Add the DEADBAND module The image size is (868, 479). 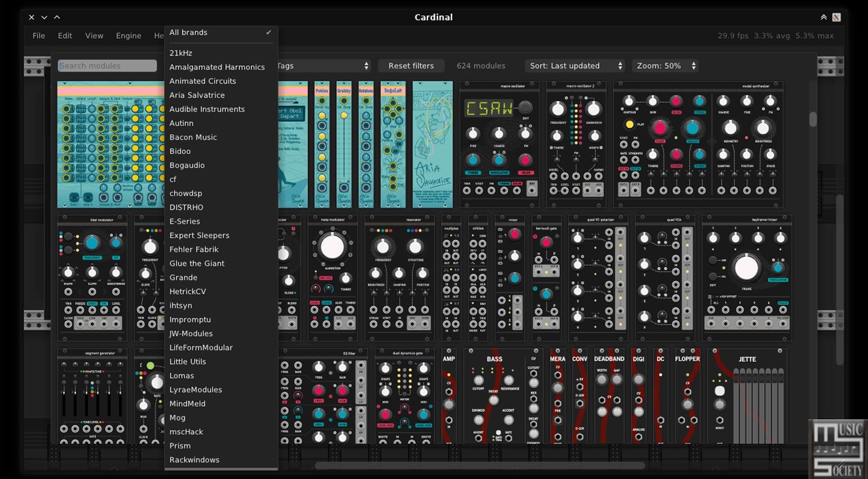tap(609, 396)
